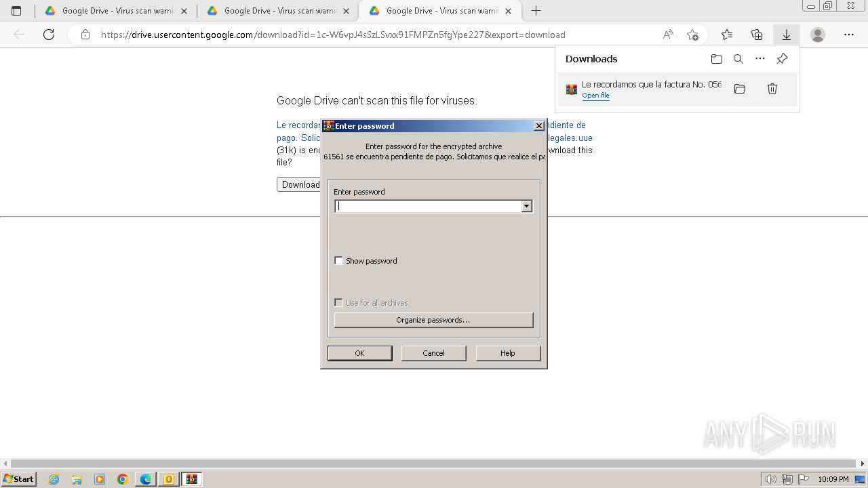Image resolution: width=868 pixels, height=488 pixels.
Task: Close the third Google Drive tab
Action: [508, 11]
